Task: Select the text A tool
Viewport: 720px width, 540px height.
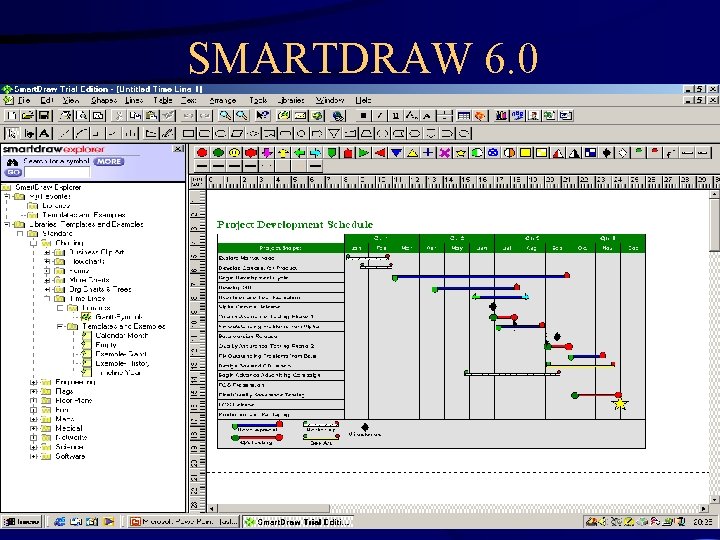Action: pos(45,134)
